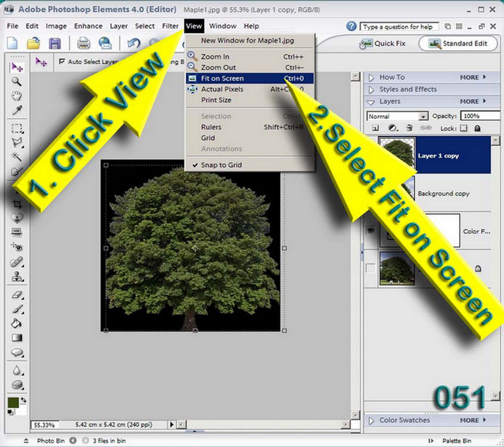504x447 pixels.
Task: Select the Sponge tool
Action: (x=17, y=384)
